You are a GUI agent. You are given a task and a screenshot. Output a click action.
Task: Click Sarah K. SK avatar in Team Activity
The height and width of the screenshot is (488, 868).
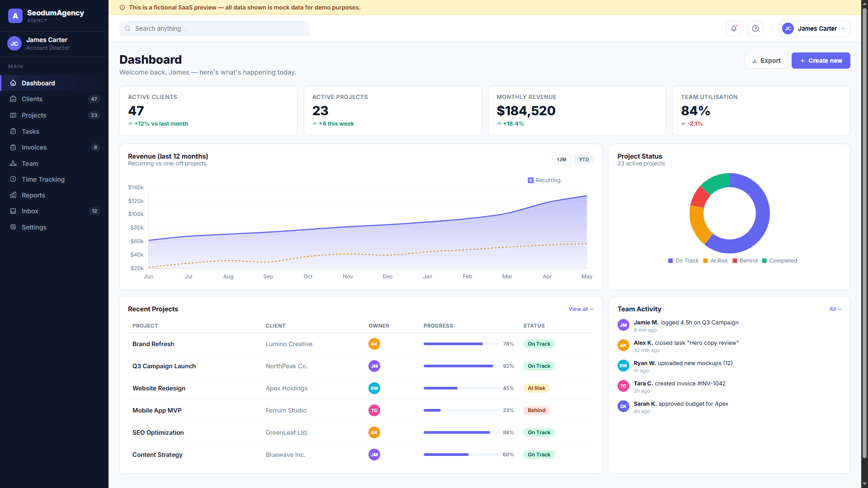623,406
